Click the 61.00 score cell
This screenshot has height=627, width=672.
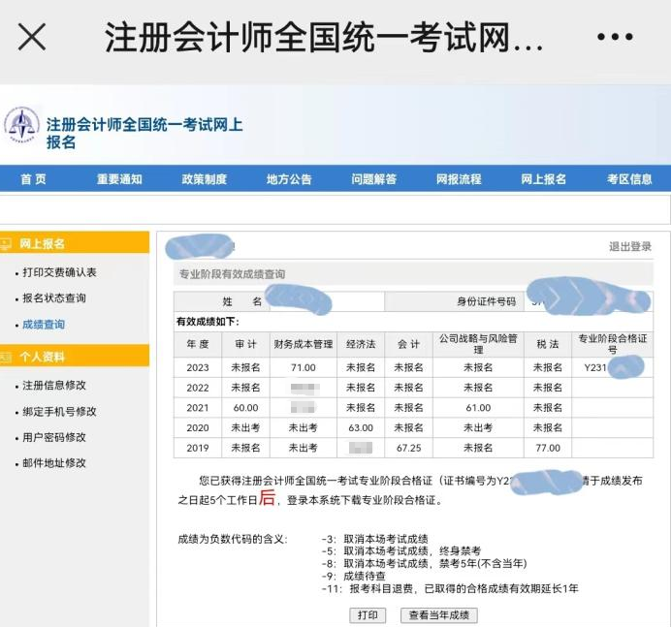click(x=478, y=408)
